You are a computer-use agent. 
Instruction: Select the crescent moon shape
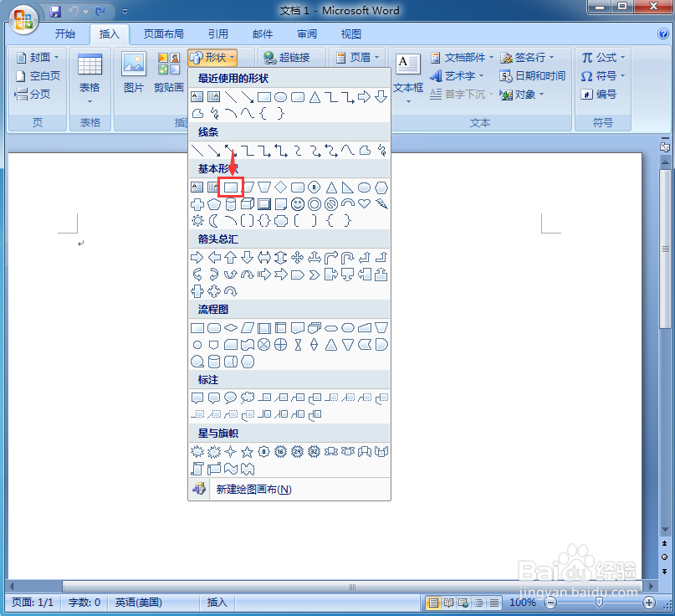(x=214, y=221)
